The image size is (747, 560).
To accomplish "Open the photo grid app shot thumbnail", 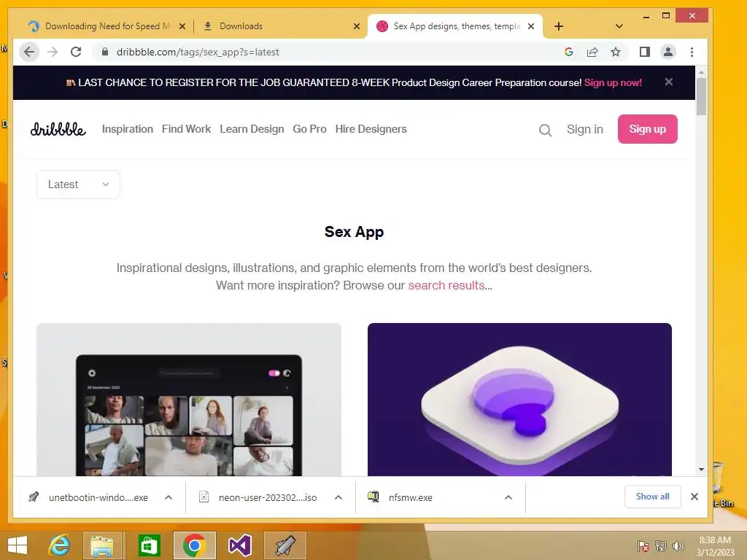I will click(189, 400).
